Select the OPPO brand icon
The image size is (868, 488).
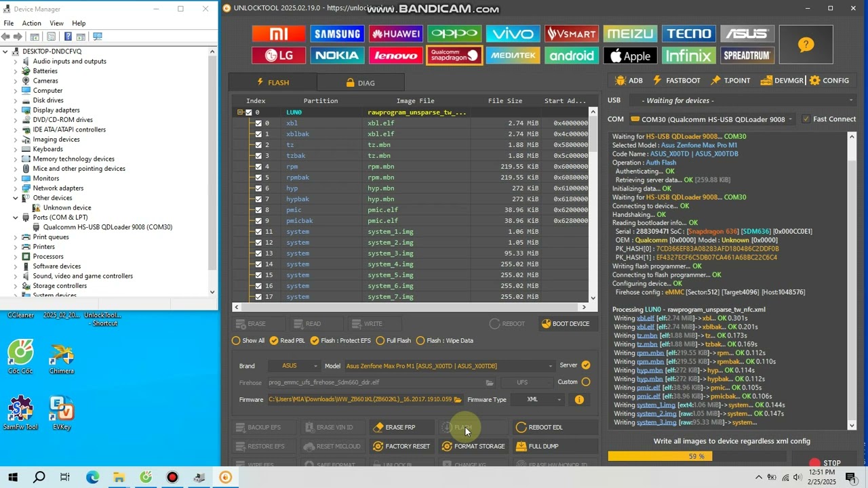pyautogui.click(x=454, y=34)
